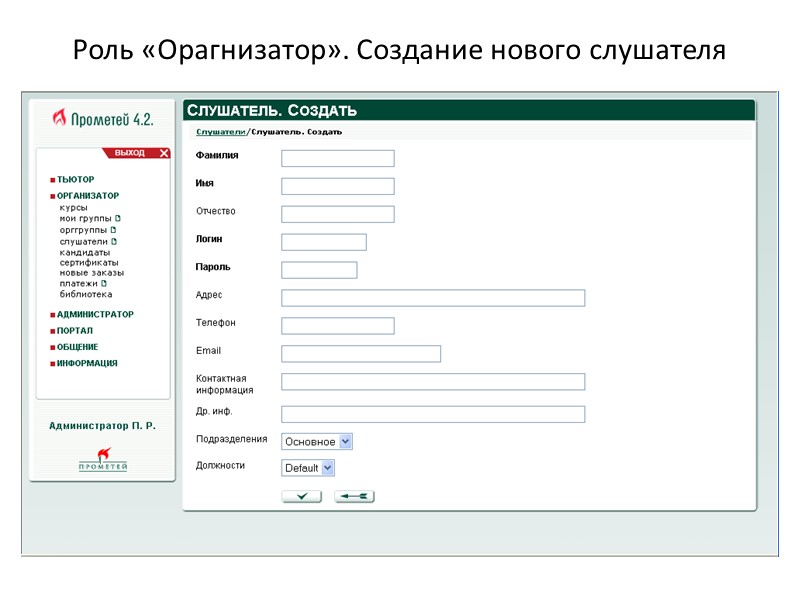Open the новые заказы link
Image resolution: width=800 pixels, height=600 pixels.
[x=92, y=273]
